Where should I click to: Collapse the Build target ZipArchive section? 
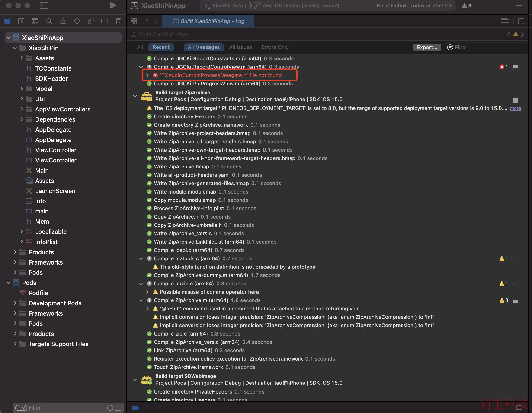pyautogui.click(x=135, y=96)
